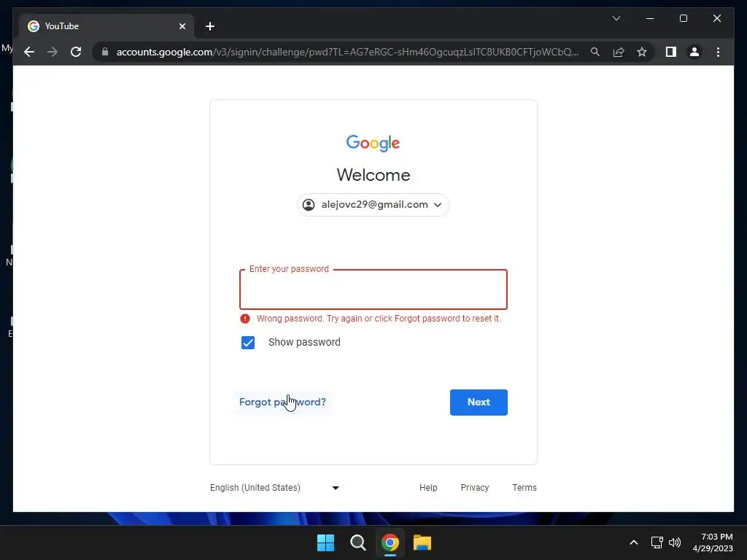This screenshot has height=560, width=747.
Task: Click the red error icon beside Wrong password
Action: (x=245, y=319)
